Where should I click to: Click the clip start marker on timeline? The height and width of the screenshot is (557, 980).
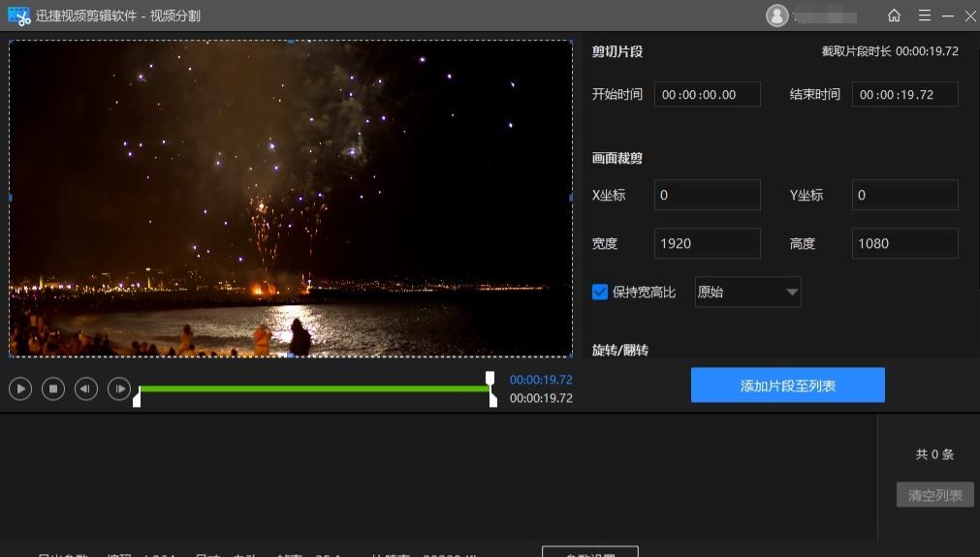pyautogui.click(x=137, y=398)
